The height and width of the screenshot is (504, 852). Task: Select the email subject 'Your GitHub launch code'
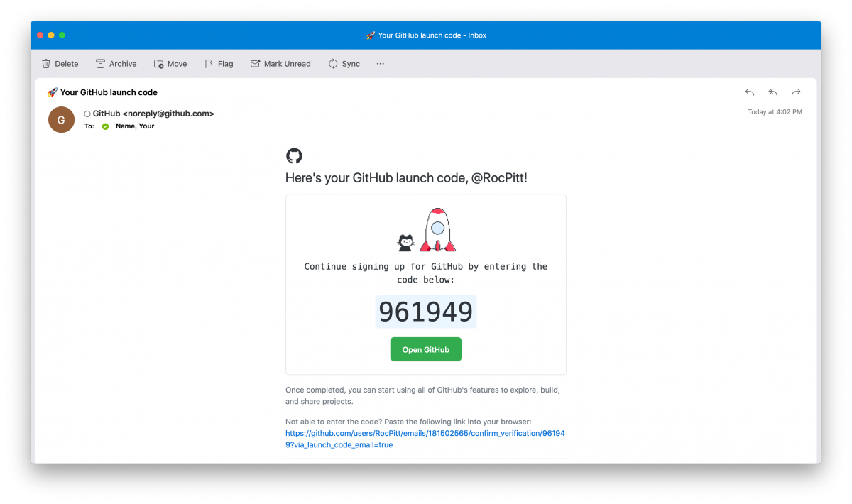coord(109,92)
